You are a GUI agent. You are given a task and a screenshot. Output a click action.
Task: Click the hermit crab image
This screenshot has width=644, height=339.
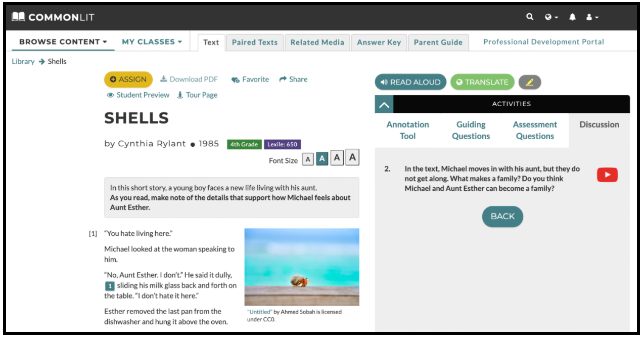pos(302,267)
